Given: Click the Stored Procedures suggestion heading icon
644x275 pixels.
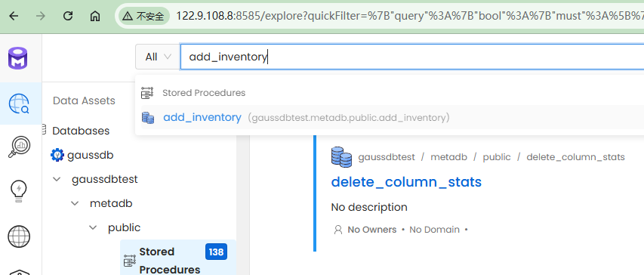Looking at the screenshot, I should pos(147,93).
